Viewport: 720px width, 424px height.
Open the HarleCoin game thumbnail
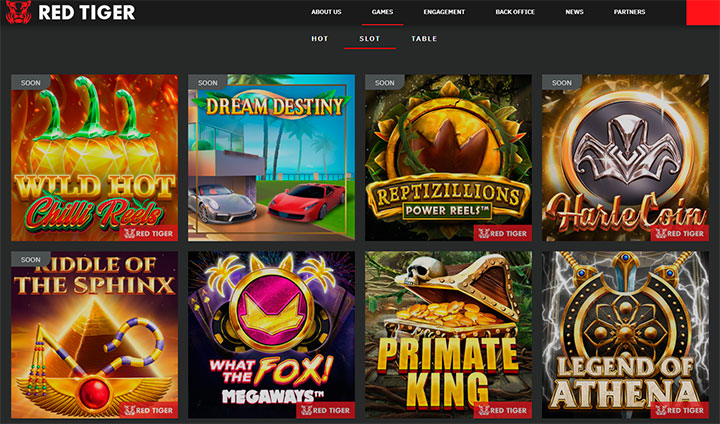point(625,158)
